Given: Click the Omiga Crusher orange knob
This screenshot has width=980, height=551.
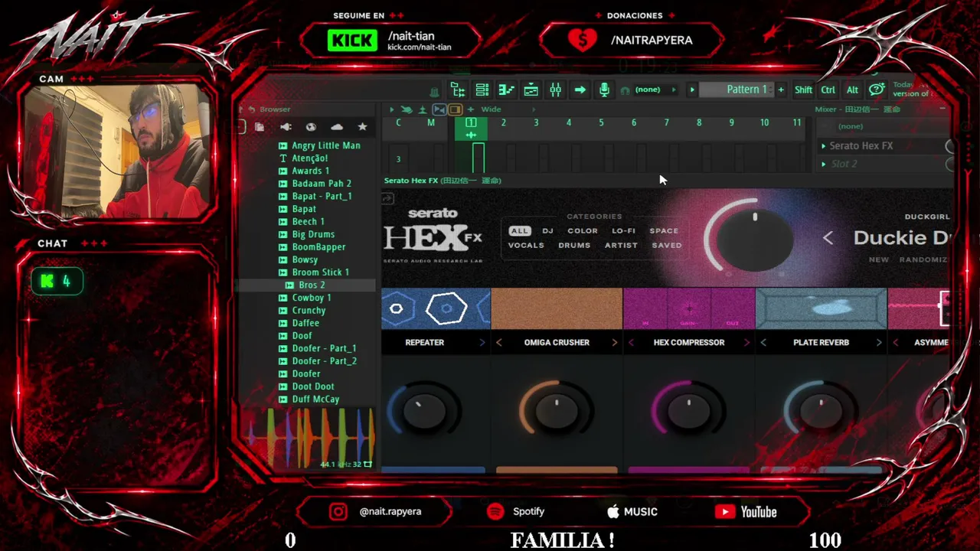Looking at the screenshot, I should pos(557,412).
